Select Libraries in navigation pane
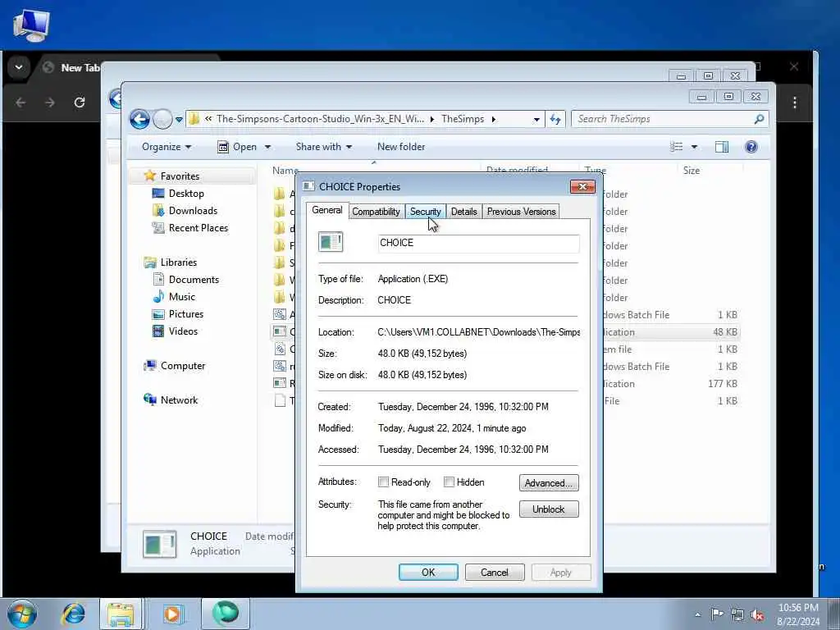This screenshot has height=630, width=840. point(179,262)
